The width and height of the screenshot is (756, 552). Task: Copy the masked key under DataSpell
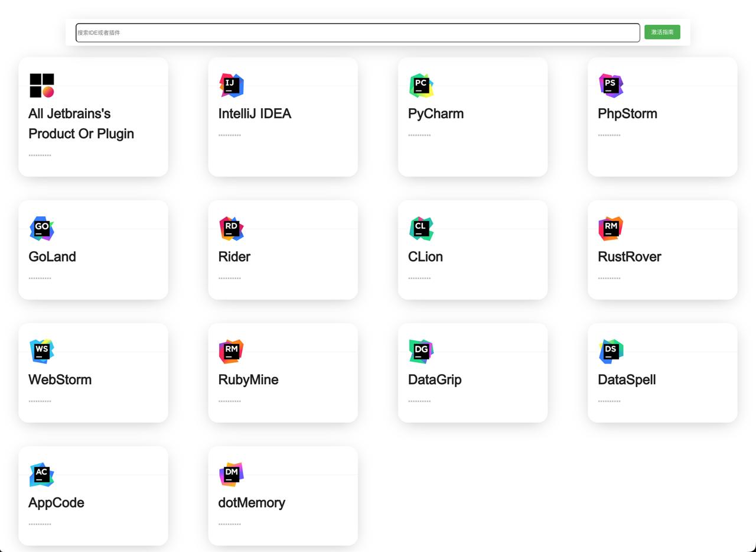tap(609, 402)
